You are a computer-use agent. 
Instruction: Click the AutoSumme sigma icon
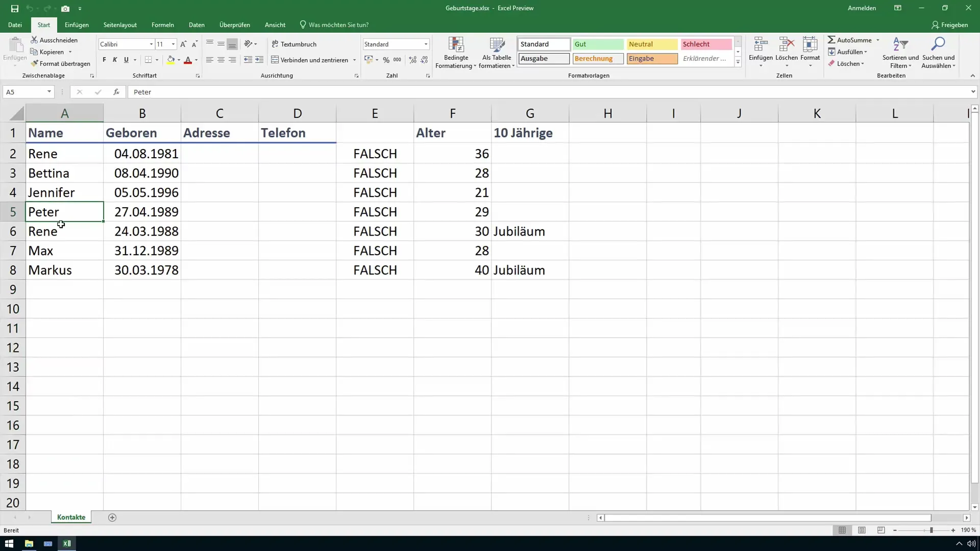(831, 40)
